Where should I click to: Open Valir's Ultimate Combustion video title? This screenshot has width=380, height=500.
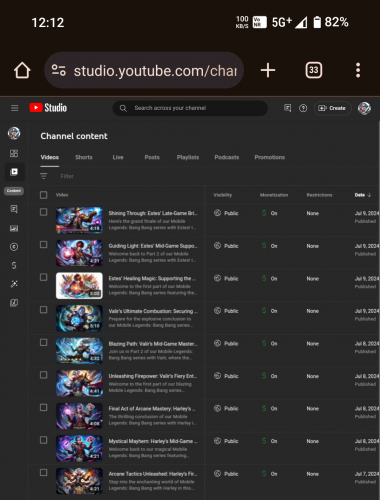[x=153, y=311]
